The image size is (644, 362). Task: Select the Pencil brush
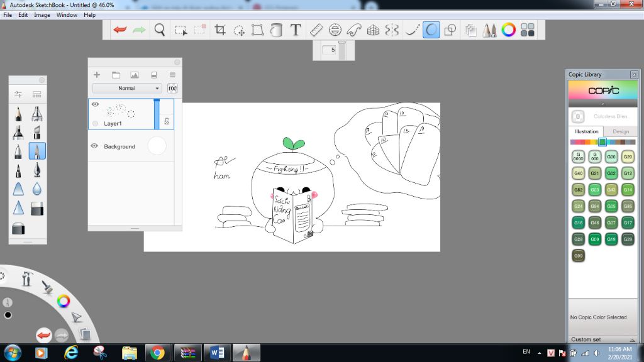[x=18, y=114]
